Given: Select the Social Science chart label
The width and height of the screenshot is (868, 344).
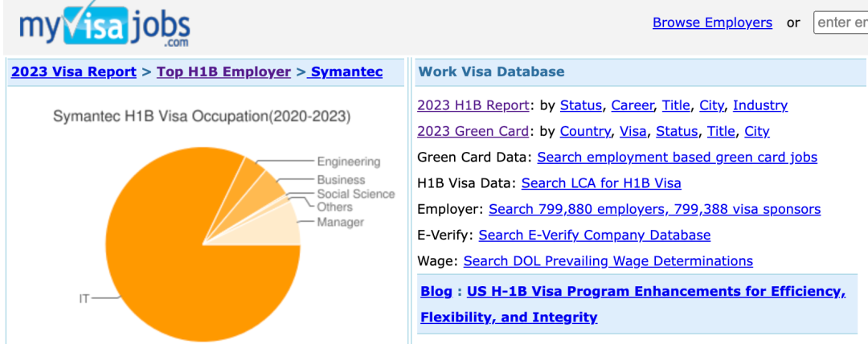Looking at the screenshot, I should [356, 194].
